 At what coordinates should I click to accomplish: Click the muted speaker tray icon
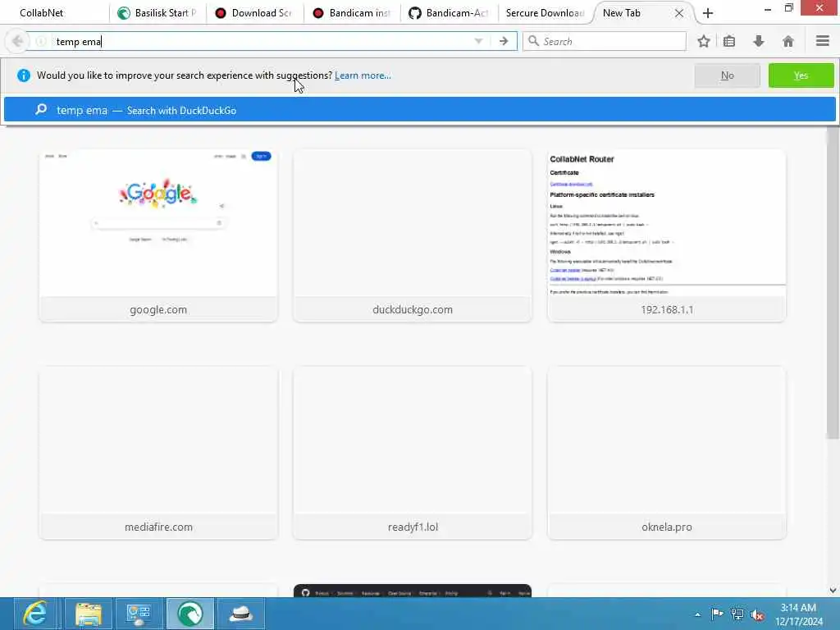[757, 615]
